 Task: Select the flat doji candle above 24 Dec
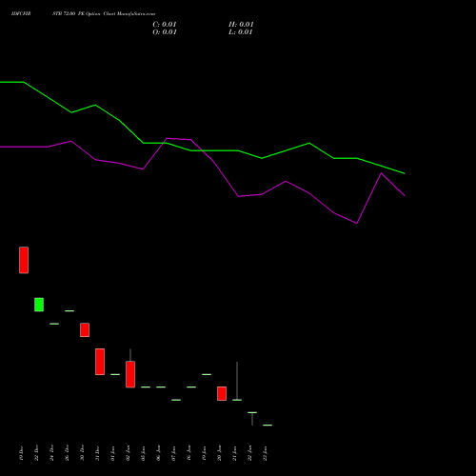point(54,324)
